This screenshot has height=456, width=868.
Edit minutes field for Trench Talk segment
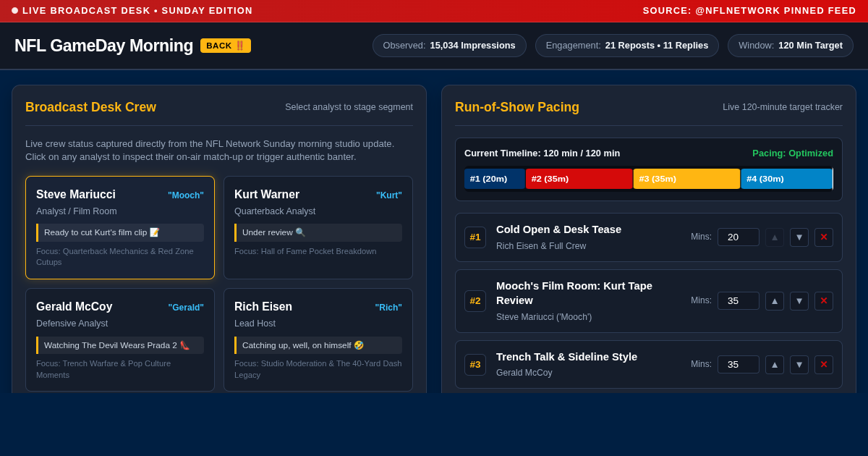(x=739, y=365)
